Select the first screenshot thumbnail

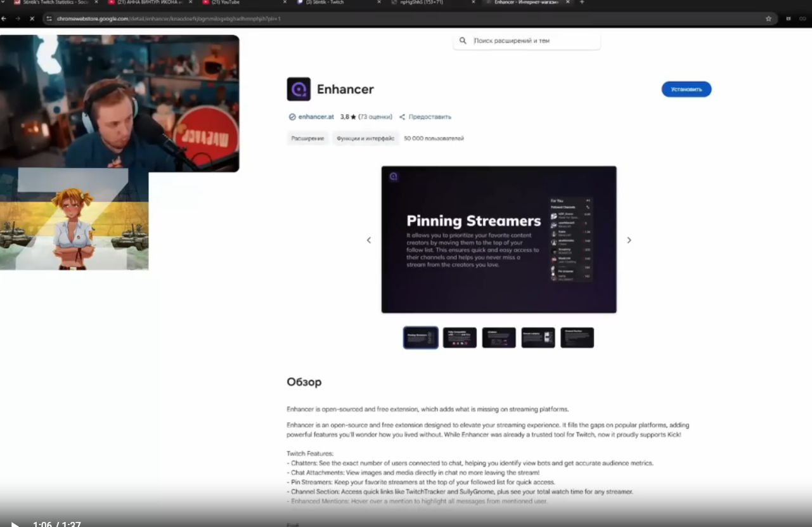[421, 337]
